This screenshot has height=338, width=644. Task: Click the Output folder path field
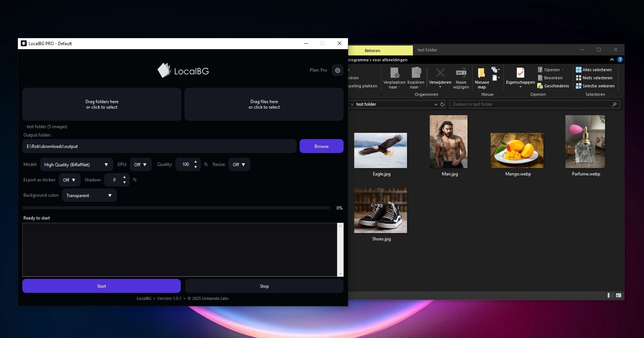[x=159, y=146]
